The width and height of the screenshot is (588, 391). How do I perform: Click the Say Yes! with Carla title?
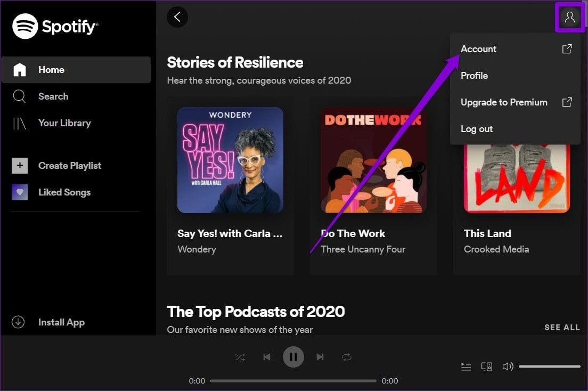click(x=230, y=233)
